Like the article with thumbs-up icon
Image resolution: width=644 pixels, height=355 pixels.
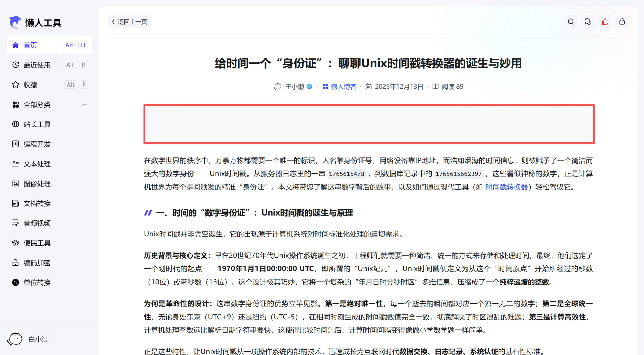click(x=605, y=22)
